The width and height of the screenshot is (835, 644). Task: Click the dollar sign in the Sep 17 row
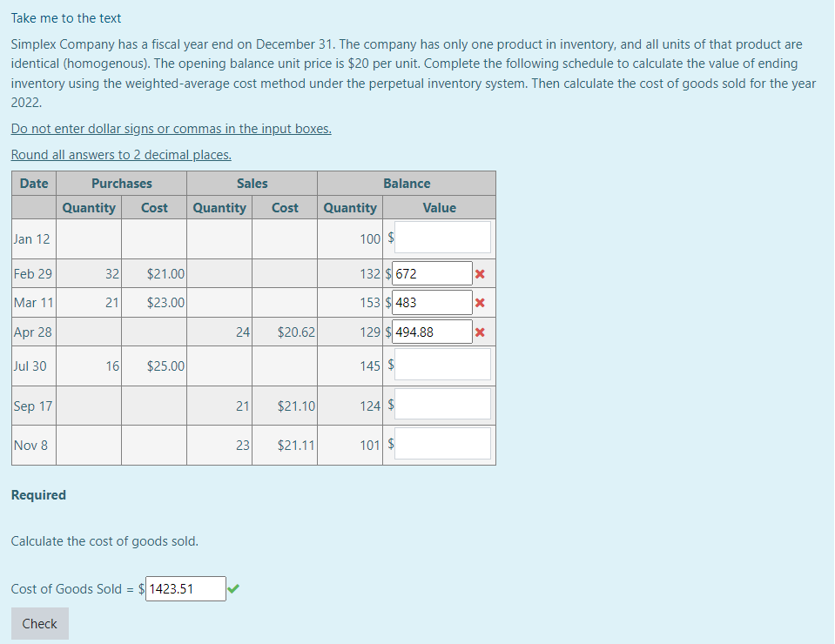click(x=389, y=402)
